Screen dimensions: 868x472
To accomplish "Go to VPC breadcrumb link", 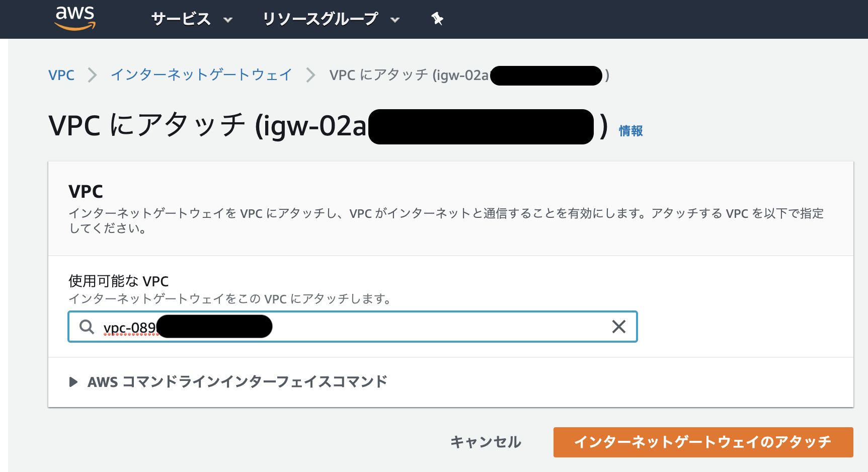I will [61, 75].
